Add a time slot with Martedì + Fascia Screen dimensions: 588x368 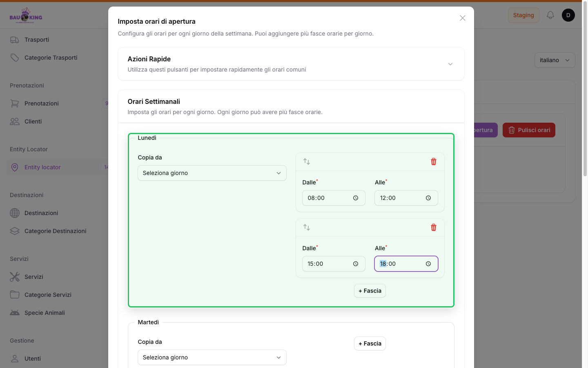pos(370,343)
